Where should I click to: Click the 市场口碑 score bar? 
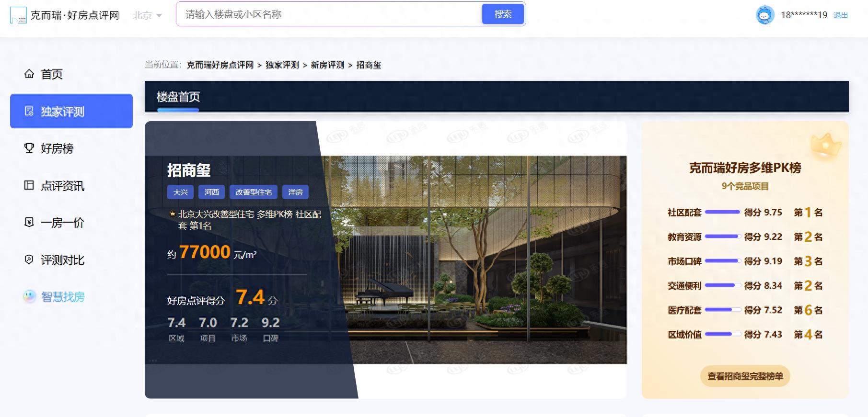pyautogui.click(x=722, y=261)
